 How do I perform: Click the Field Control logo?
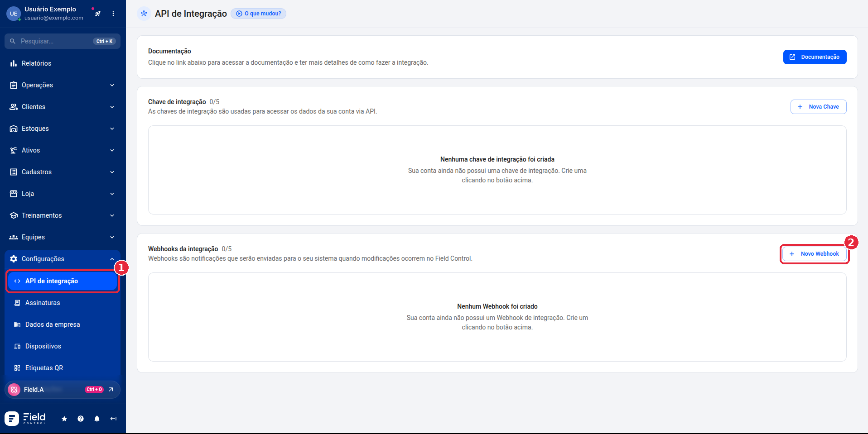(25, 419)
